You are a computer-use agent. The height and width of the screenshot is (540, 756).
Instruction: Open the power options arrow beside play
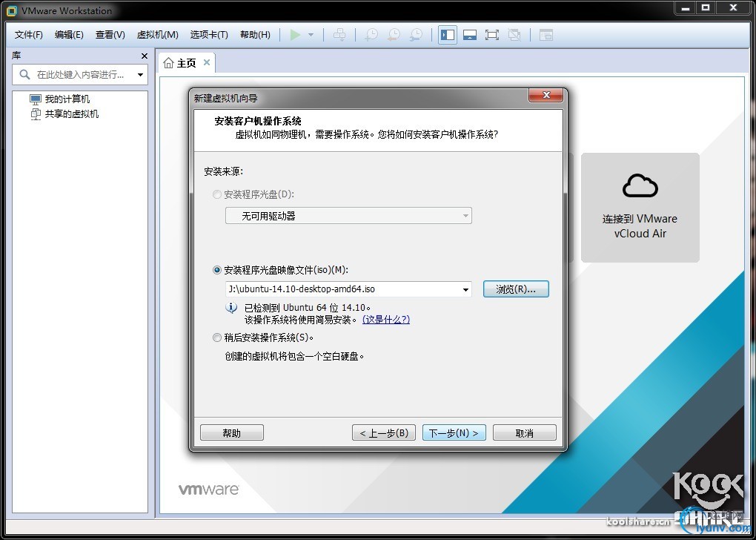[x=311, y=35]
